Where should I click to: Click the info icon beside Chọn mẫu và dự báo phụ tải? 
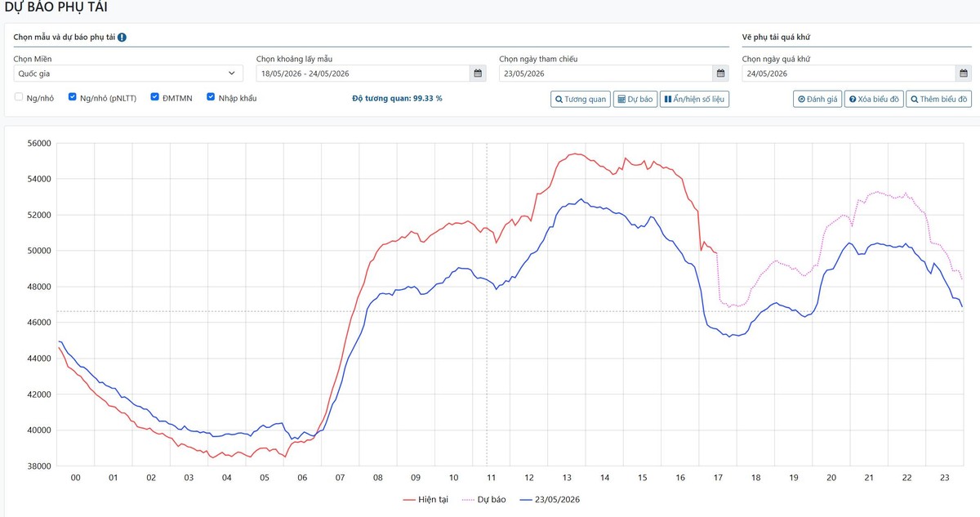pos(122,38)
